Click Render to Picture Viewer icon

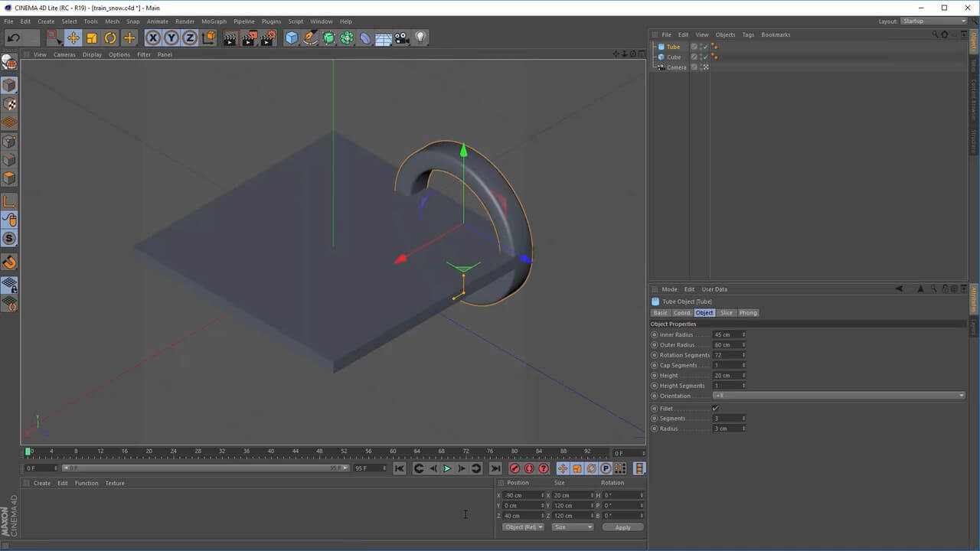[249, 37]
